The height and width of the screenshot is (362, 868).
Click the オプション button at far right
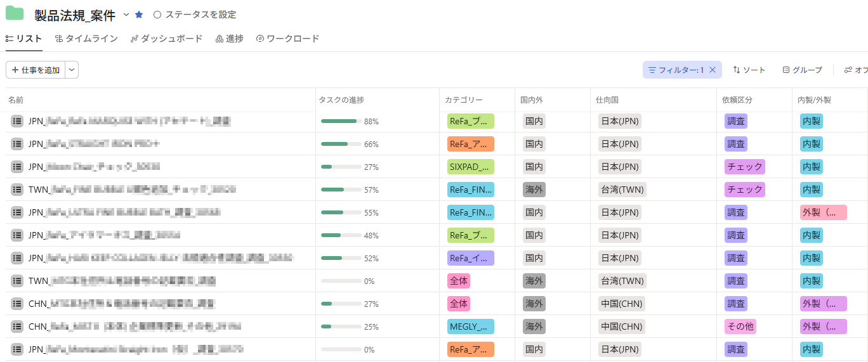(856, 70)
